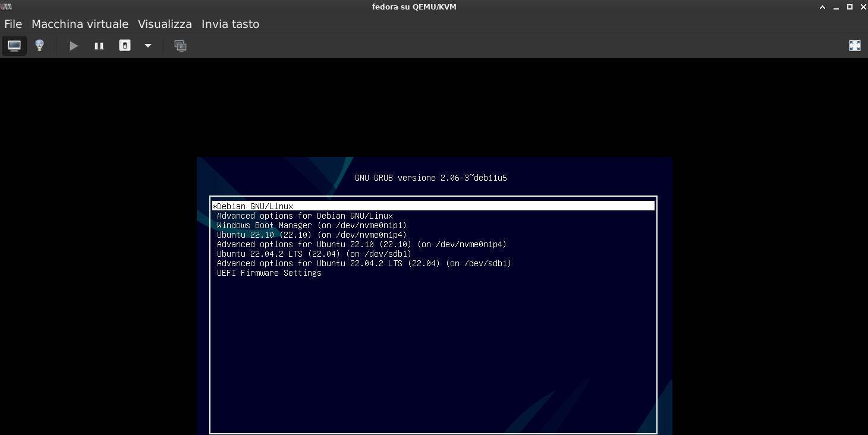
Task: Select Advanced options for Ubuntu 22.10
Action: click(361, 244)
